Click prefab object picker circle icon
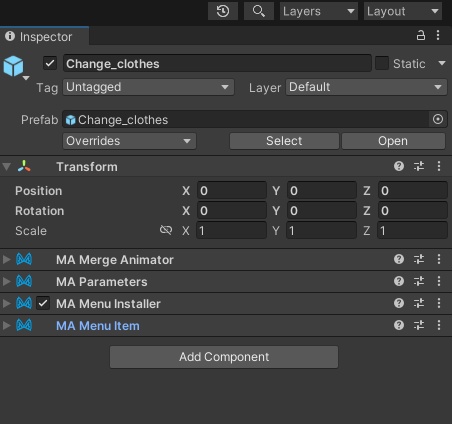The width and height of the screenshot is (453, 424). click(438, 119)
